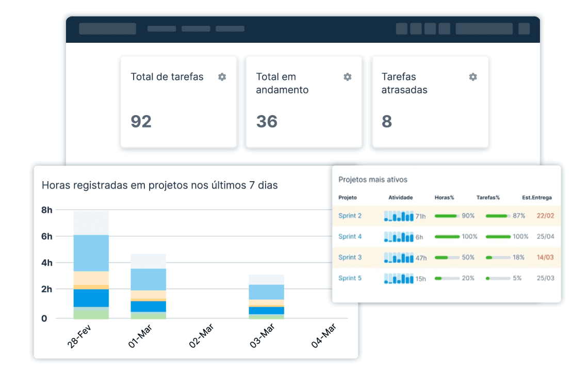The image size is (588, 384).
Task: Open settings gear on Total de tarefas card
Action: point(222,77)
